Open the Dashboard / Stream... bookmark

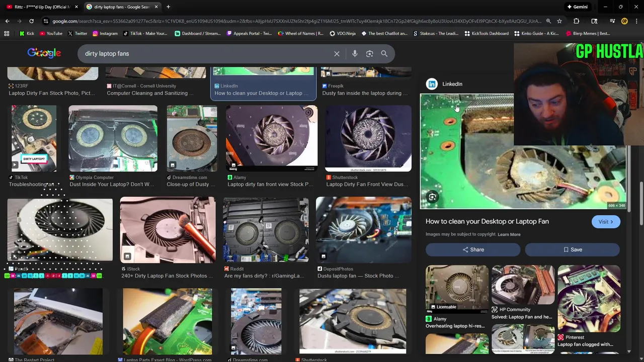coord(197,34)
